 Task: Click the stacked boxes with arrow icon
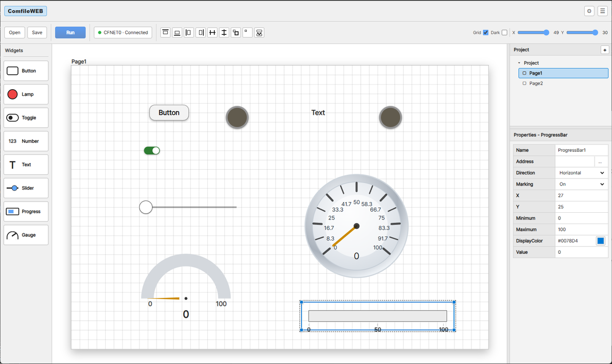(259, 32)
